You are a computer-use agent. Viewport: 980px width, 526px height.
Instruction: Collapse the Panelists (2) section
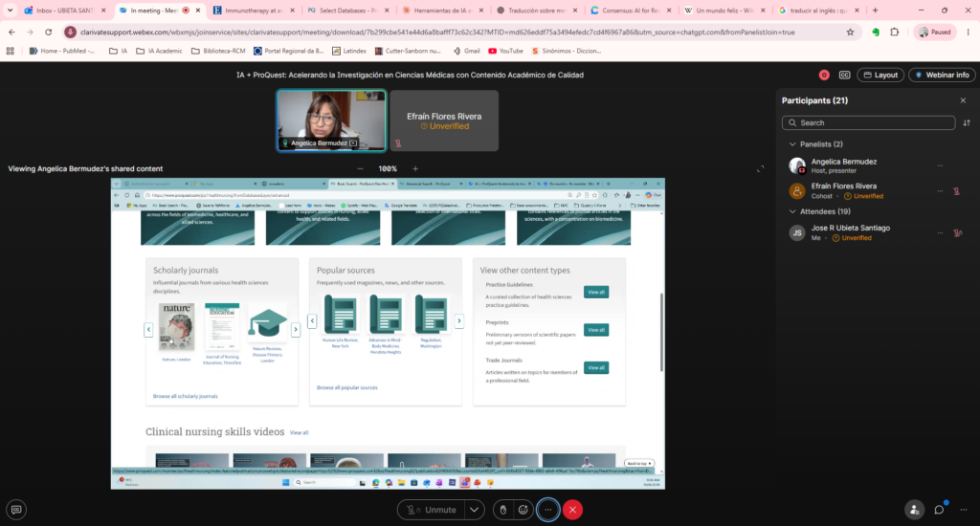(792, 144)
